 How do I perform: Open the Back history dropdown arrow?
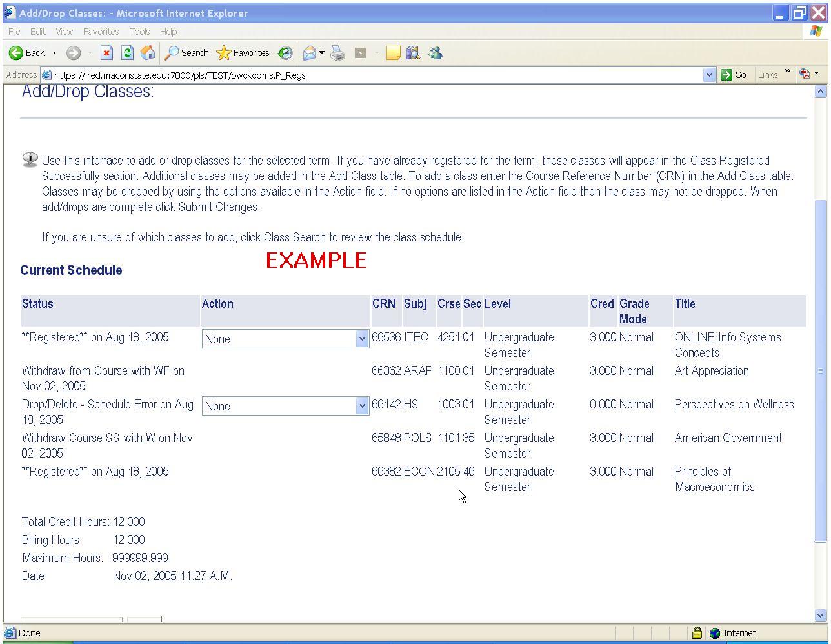coord(54,53)
